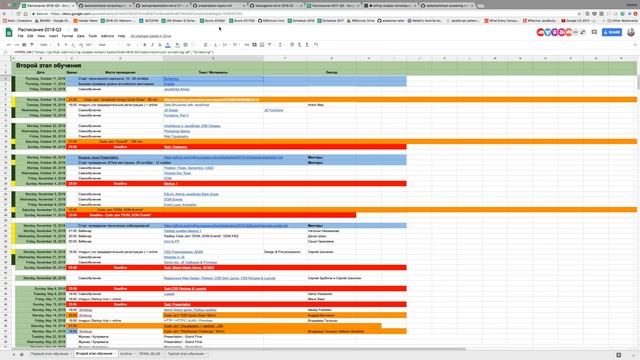The height and width of the screenshot is (360, 640).
Task: Click the document title Расписание 2018-Q3
Action: tap(40, 30)
